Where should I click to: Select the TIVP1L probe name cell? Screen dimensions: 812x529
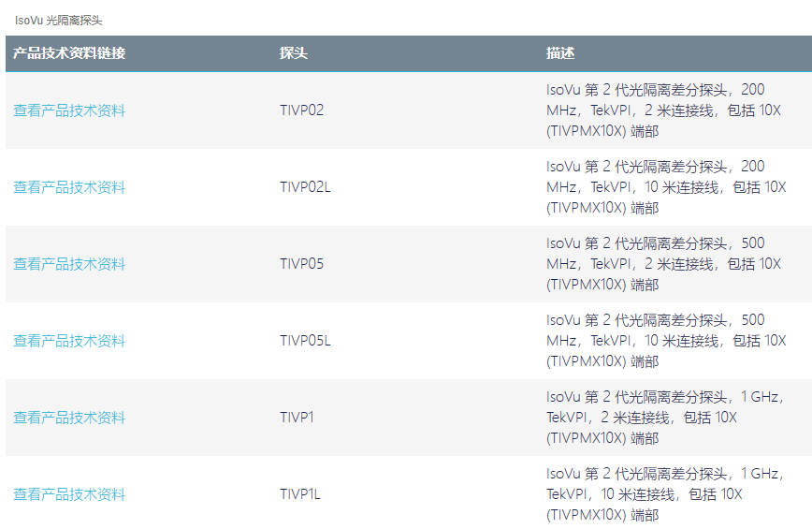click(300, 493)
